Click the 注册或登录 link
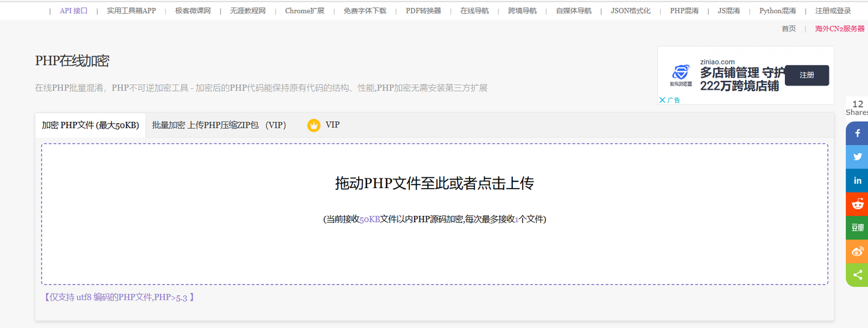The width and height of the screenshot is (868, 328). pos(833,11)
